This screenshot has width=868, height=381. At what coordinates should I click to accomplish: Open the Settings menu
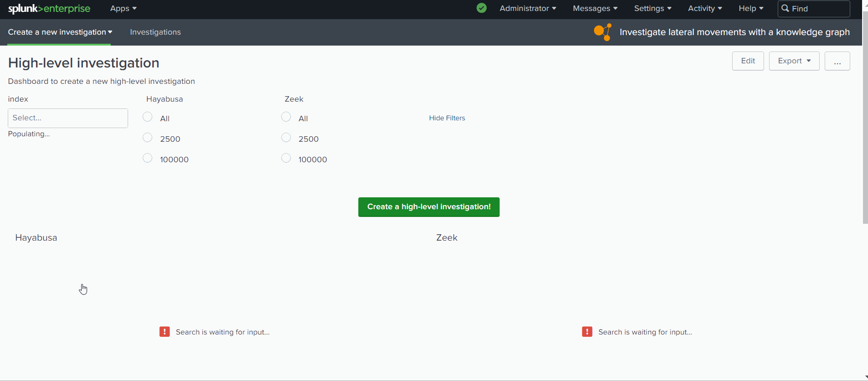click(652, 9)
